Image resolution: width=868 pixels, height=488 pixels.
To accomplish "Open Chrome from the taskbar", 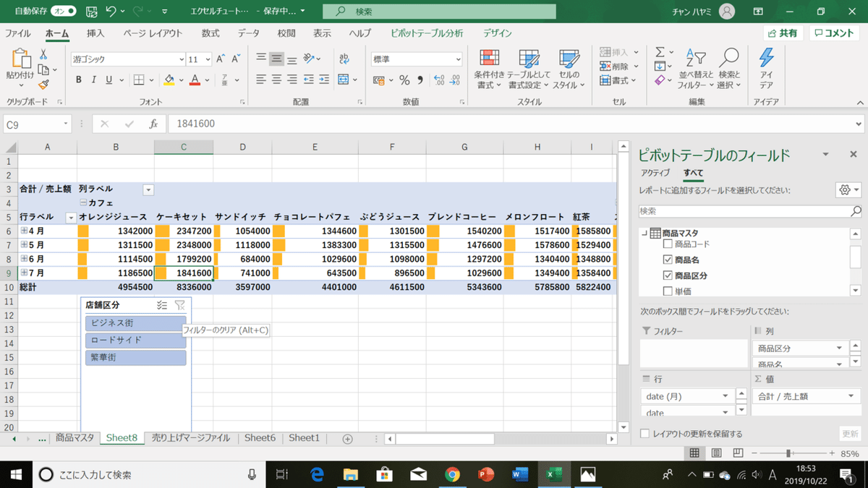I will (452, 474).
